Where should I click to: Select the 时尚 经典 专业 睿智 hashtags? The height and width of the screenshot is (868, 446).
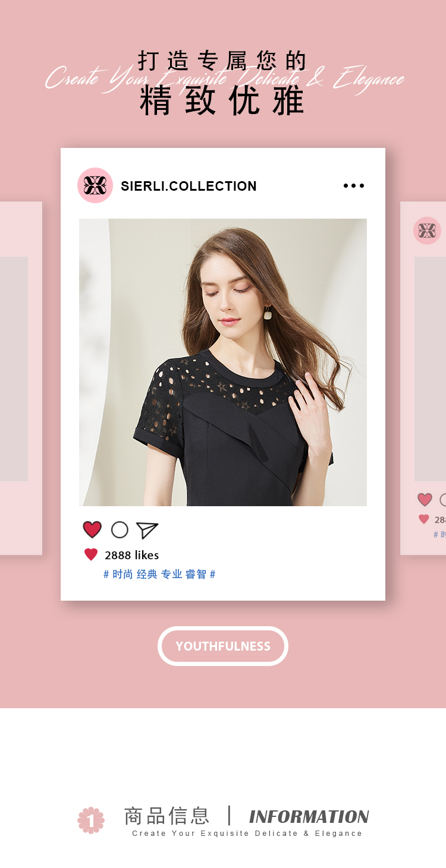click(159, 575)
